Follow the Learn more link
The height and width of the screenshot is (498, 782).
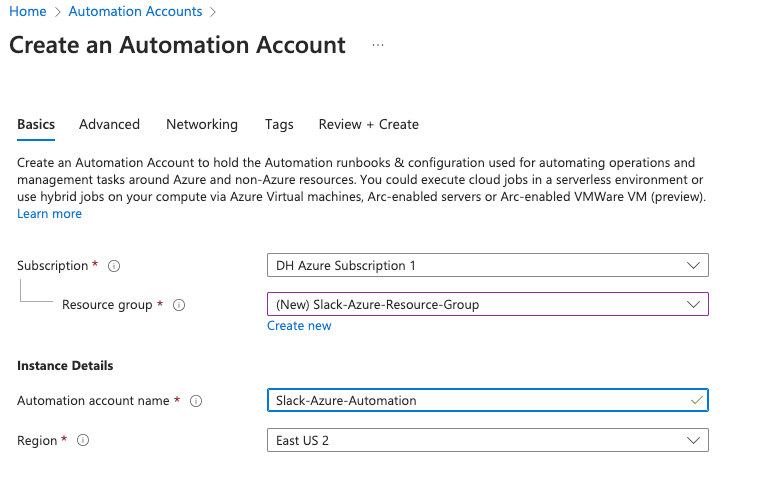pyautogui.click(x=49, y=214)
